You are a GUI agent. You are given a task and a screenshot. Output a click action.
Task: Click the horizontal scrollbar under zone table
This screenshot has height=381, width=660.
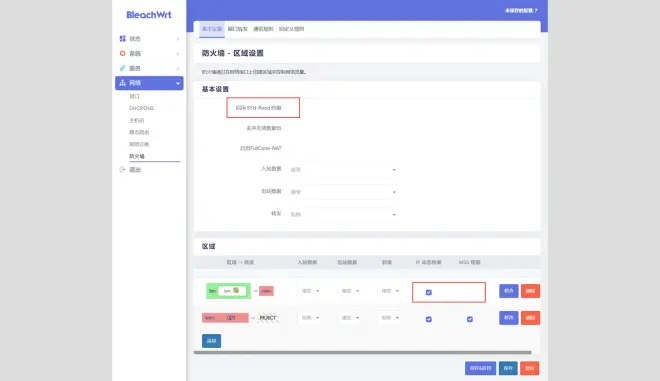(x=362, y=352)
